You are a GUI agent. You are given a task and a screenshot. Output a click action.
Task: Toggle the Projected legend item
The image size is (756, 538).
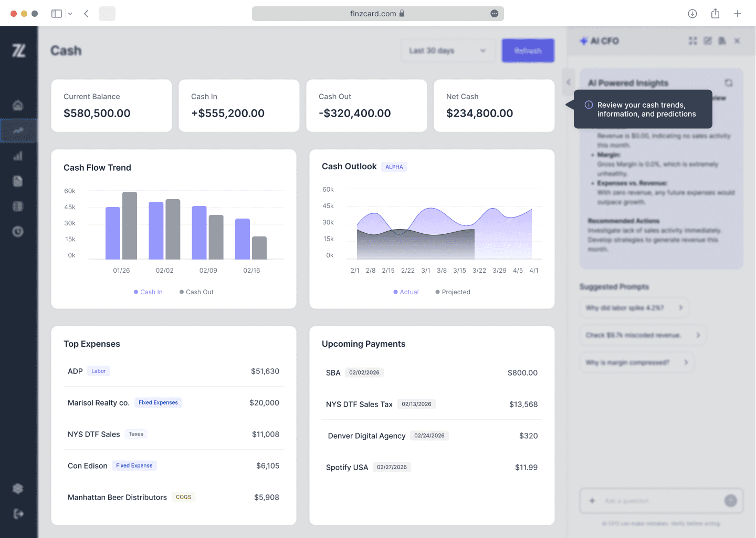click(453, 292)
